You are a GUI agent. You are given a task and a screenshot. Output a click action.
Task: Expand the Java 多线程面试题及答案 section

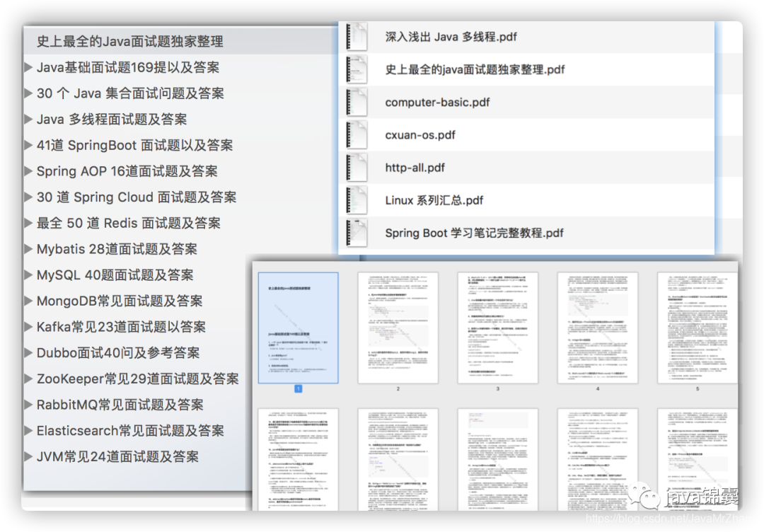pos(29,120)
